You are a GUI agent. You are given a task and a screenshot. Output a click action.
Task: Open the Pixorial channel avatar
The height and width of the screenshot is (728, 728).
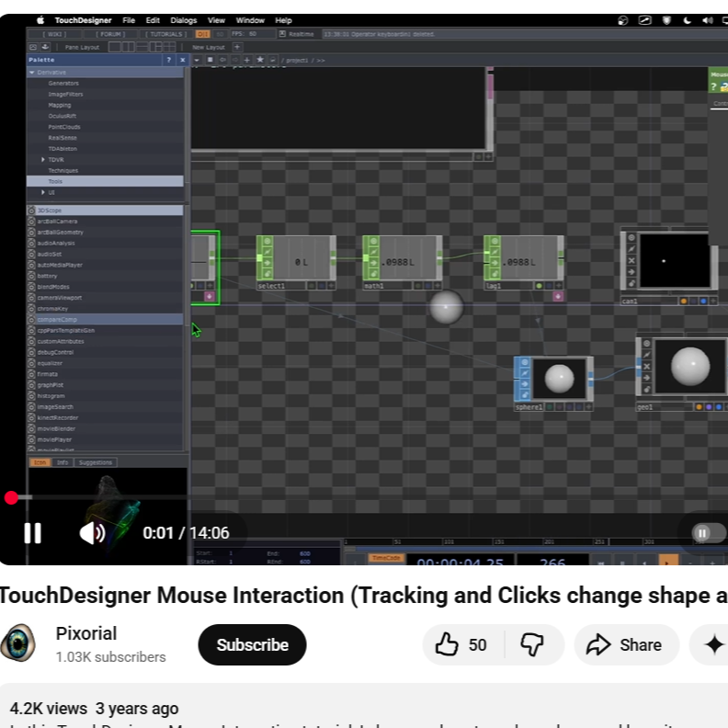[x=18, y=643]
